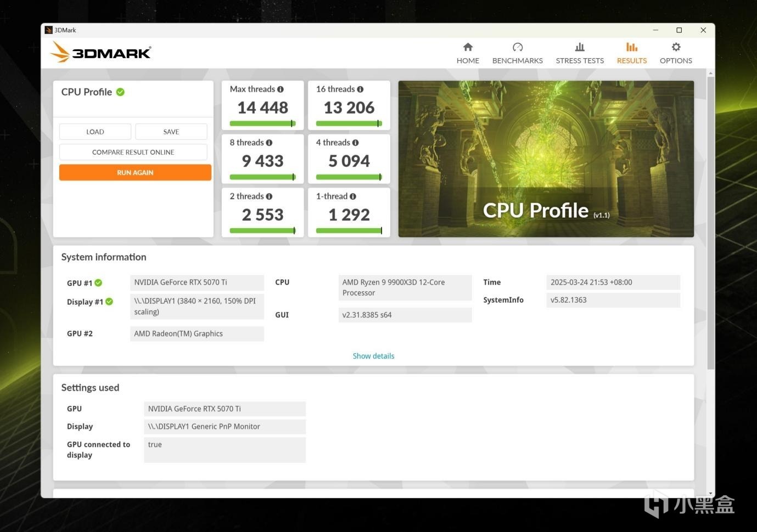Click COMPARE RESULT ONLINE
This screenshot has height=532, width=757.
pos(133,152)
